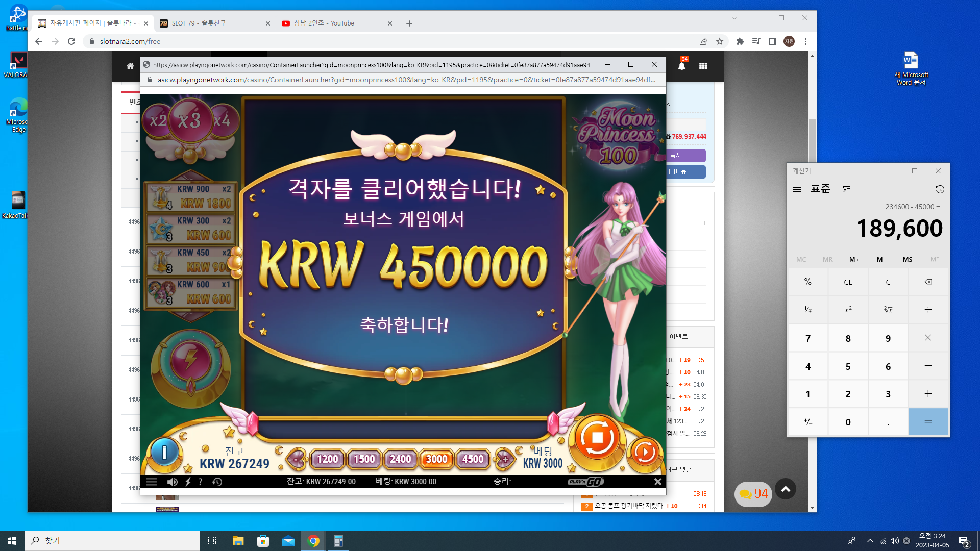Mute the game sound
This screenshot has height=551, width=980.
click(x=172, y=482)
